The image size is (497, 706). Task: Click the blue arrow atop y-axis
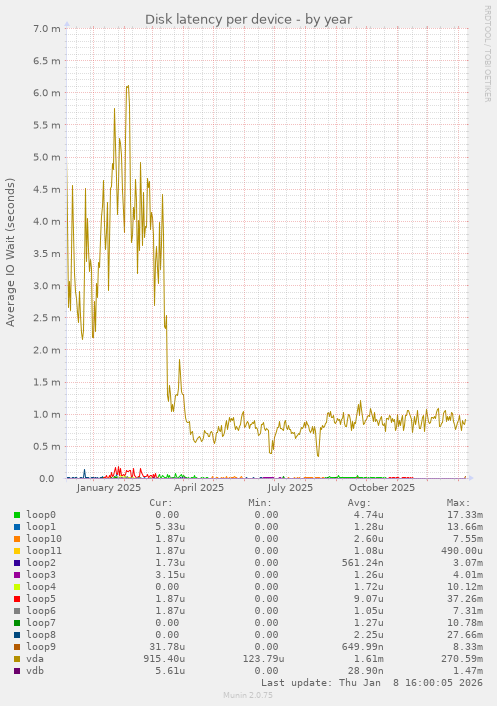[67, 24]
